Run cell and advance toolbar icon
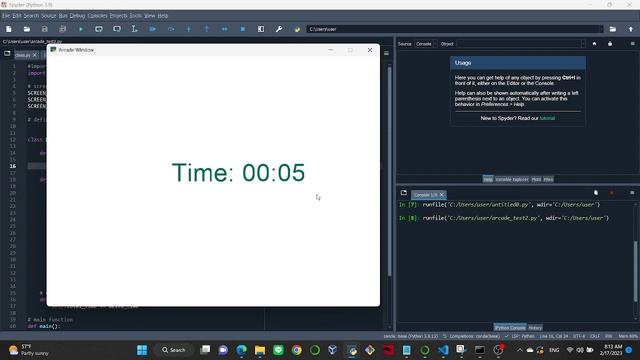Screen dimensions: 640x360 [117, 29]
